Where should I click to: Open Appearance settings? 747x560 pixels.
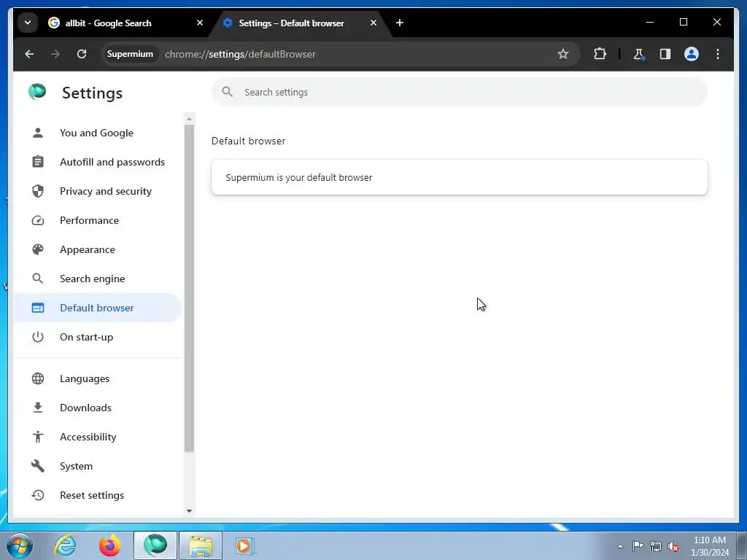coord(97,249)
